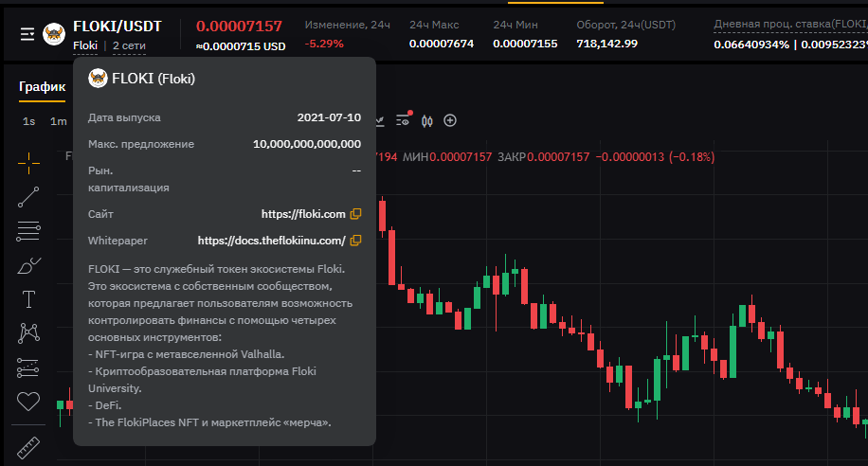Open the https://floki.com link
This screenshot has height=466, width=868.
pos(303,214)
